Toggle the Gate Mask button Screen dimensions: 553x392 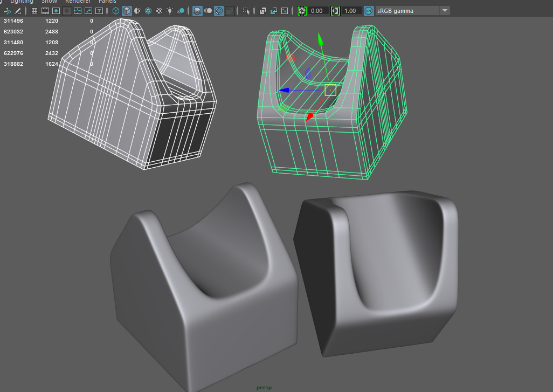click(x=67, y=11)
